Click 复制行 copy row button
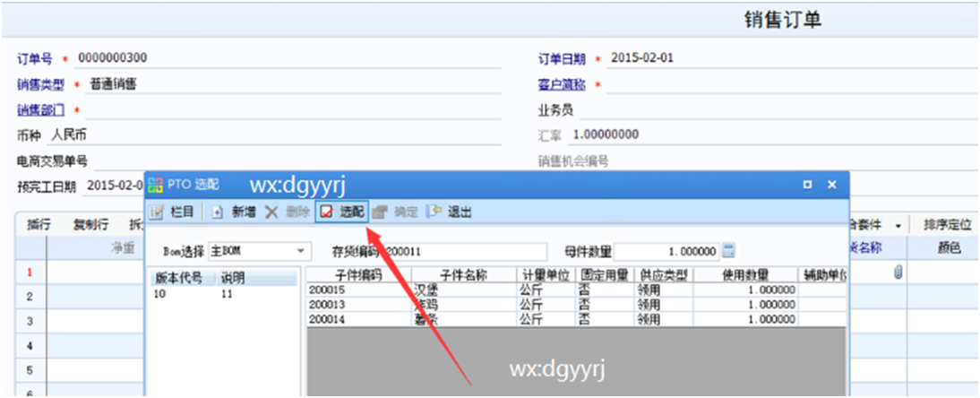The height and width of the screenshot is (398, 980). point(90,225)
